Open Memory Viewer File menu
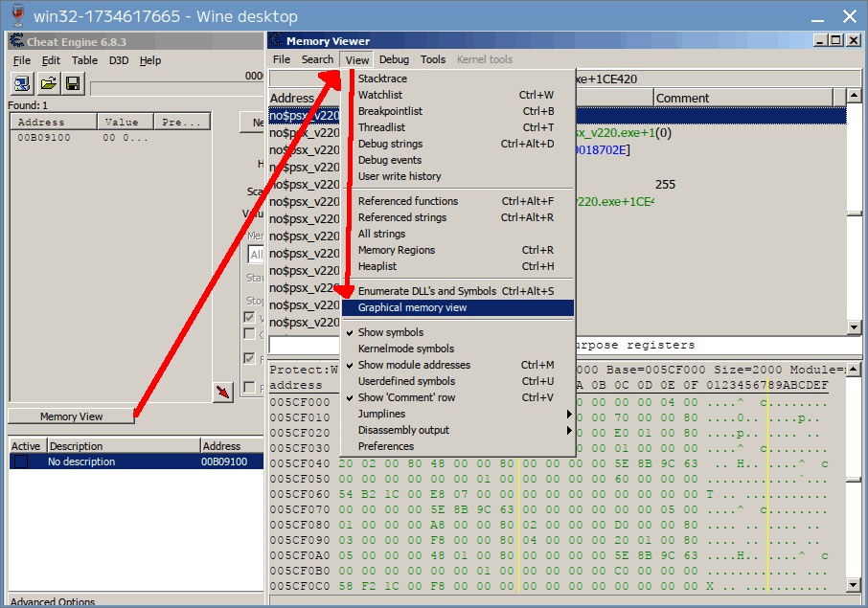 (282, 59)
